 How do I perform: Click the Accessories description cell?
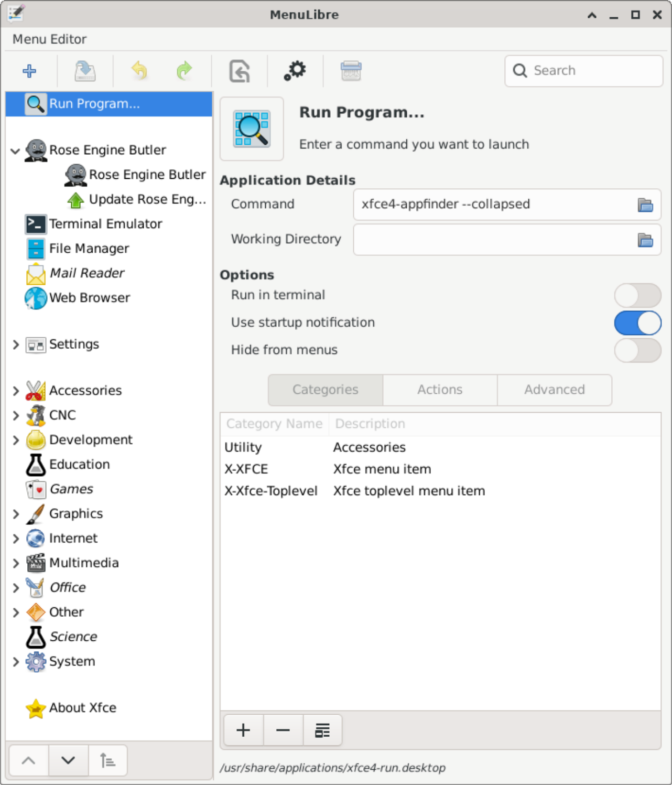coord(370,447)
